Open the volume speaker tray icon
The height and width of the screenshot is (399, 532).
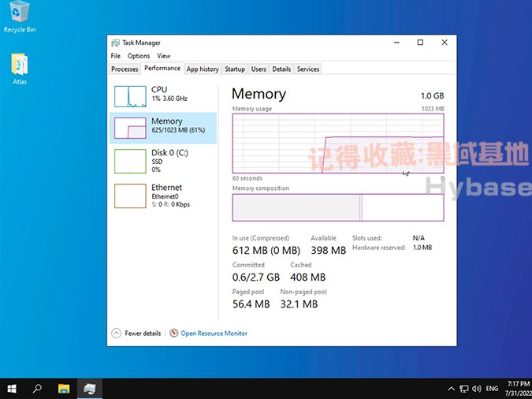tap(476, 389)
